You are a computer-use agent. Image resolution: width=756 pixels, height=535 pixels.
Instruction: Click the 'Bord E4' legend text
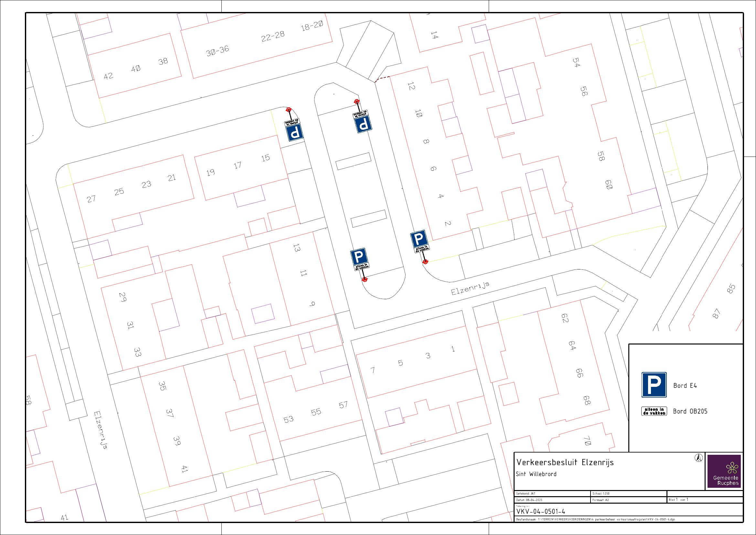point(685,386)
